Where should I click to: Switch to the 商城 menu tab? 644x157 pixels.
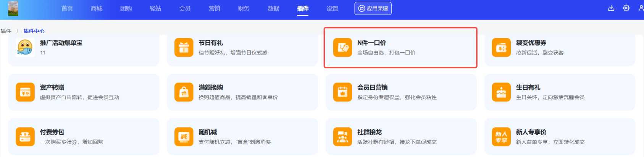tap(97, 8)
